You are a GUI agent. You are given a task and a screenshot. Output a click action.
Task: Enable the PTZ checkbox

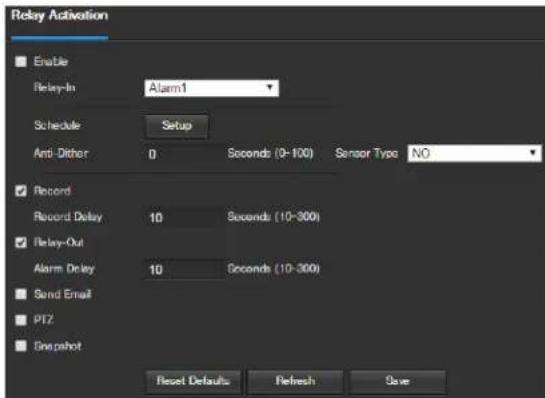point(21,320)
